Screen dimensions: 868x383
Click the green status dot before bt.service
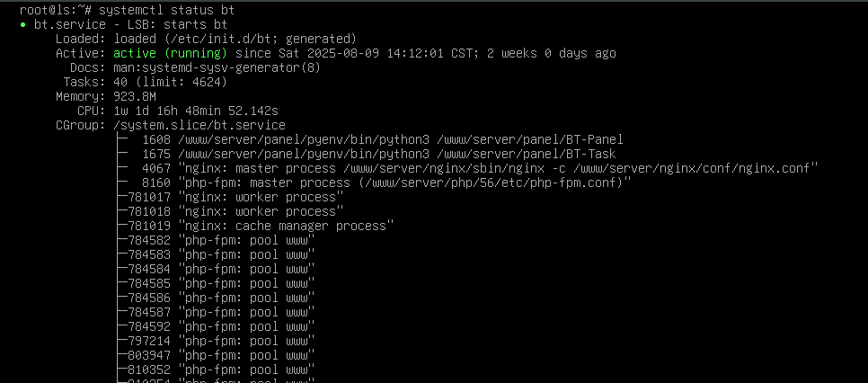point(22,25)
